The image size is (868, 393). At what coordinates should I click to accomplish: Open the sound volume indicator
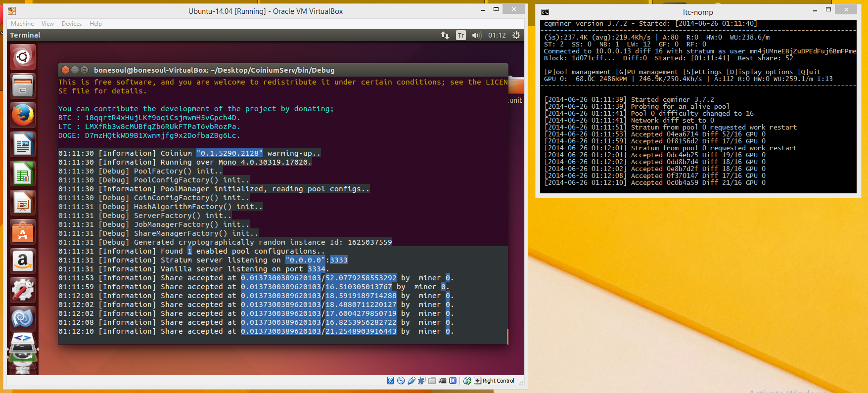(477, 35)
